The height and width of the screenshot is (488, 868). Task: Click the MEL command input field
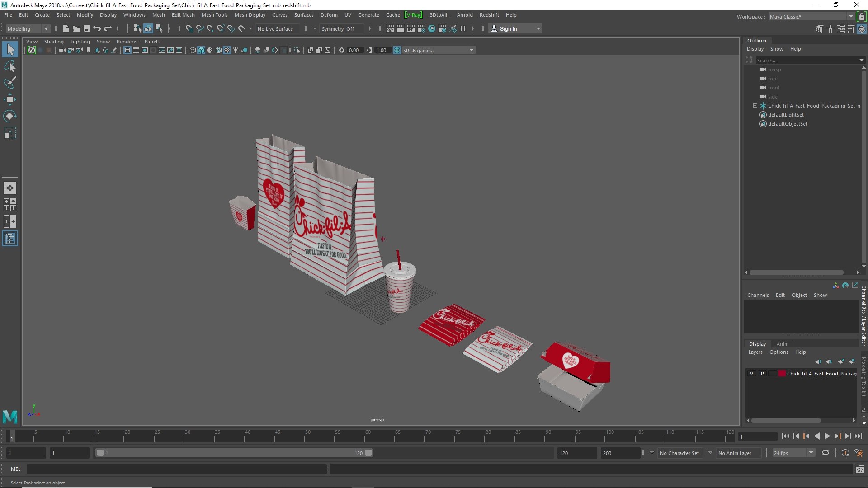coord(176,469)
